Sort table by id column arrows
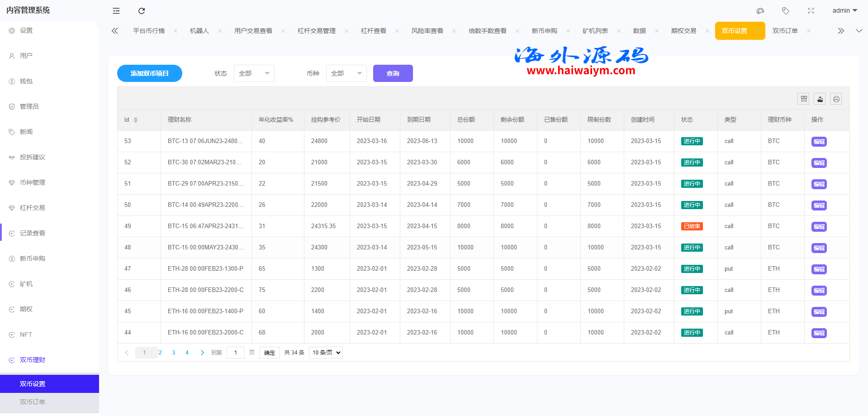868x416 pixels. click(136, 120)
